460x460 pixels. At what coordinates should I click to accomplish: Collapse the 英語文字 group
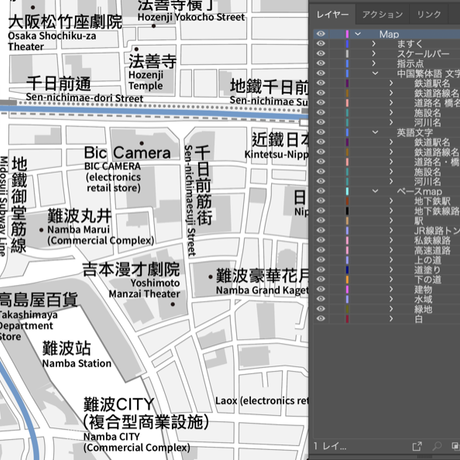(x=375, y=132)
